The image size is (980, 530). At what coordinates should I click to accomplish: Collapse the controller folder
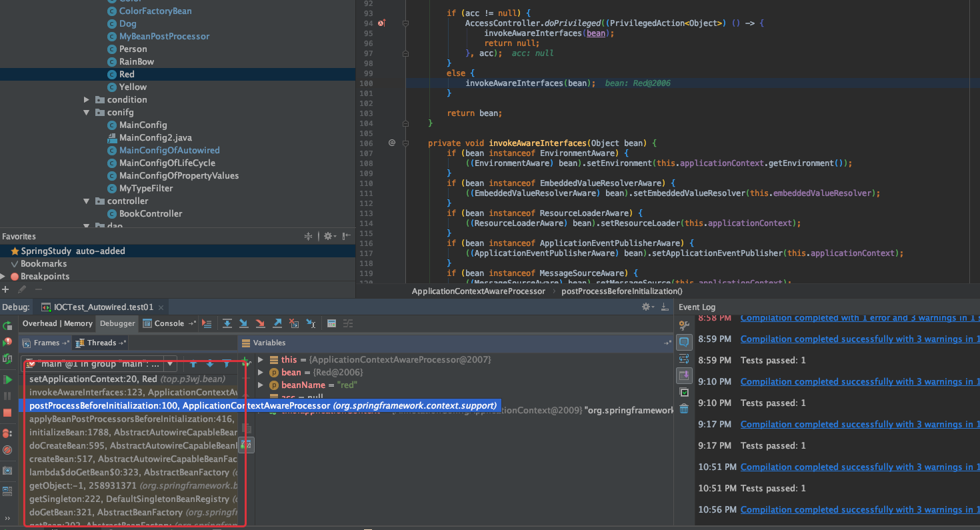(87, 201)
